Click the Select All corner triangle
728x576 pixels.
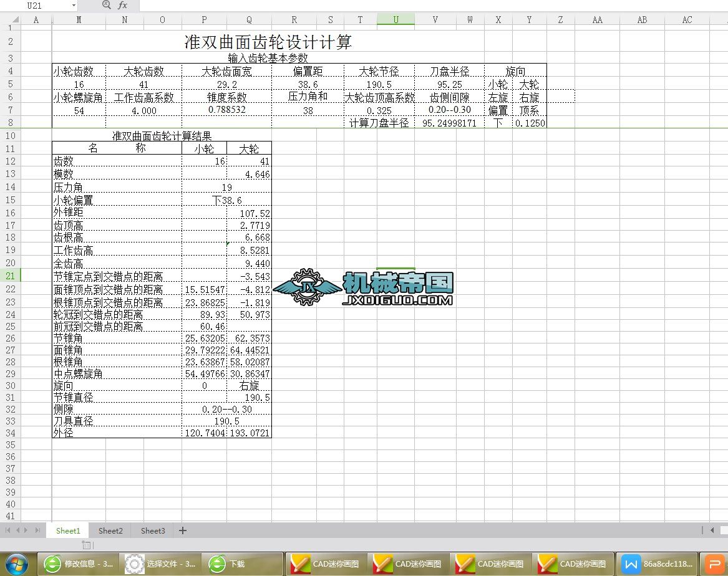tap(16, 20)
